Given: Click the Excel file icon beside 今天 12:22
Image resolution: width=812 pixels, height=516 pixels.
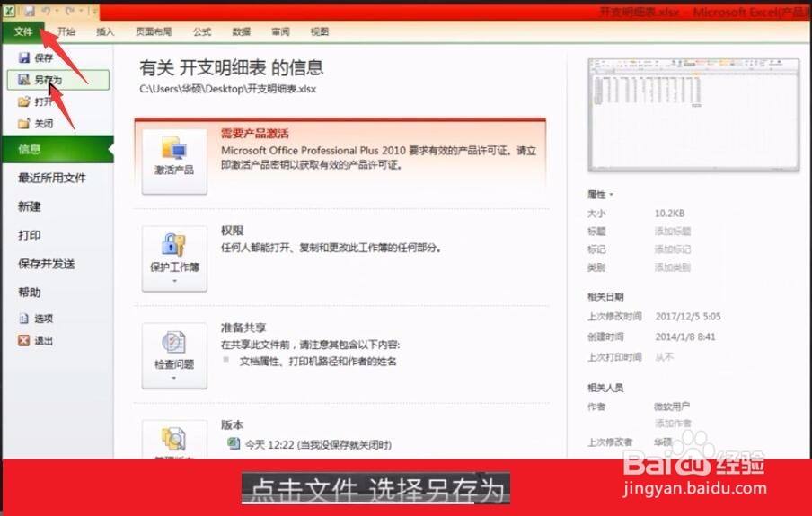Looking at the screenshot, I should [234, 443].
